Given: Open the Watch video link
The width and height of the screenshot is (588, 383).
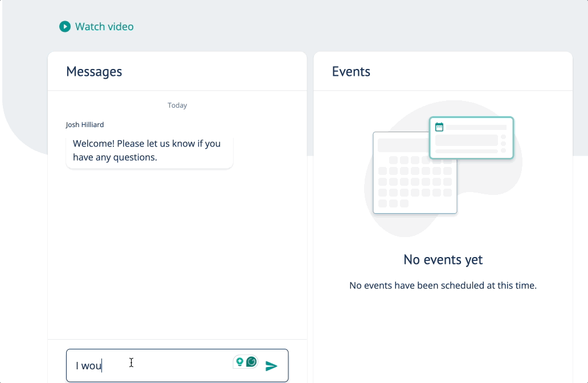Looking at the screenshot, I should 104,27.
